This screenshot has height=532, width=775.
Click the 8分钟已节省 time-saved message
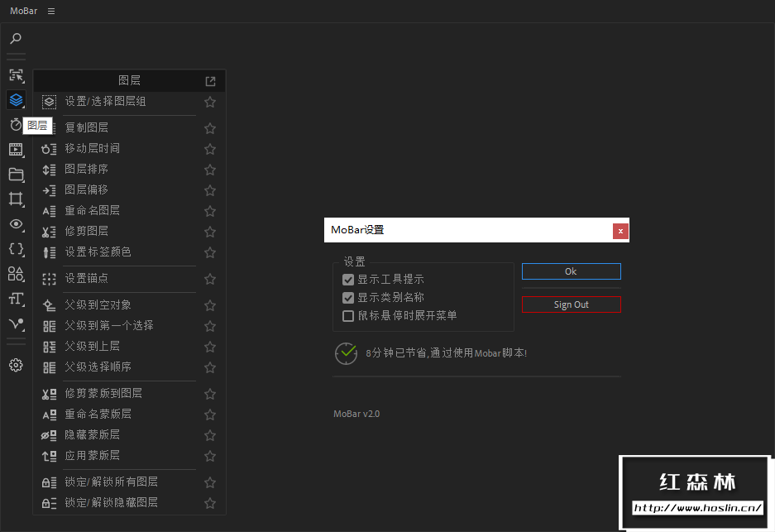(x=447, y=353)
